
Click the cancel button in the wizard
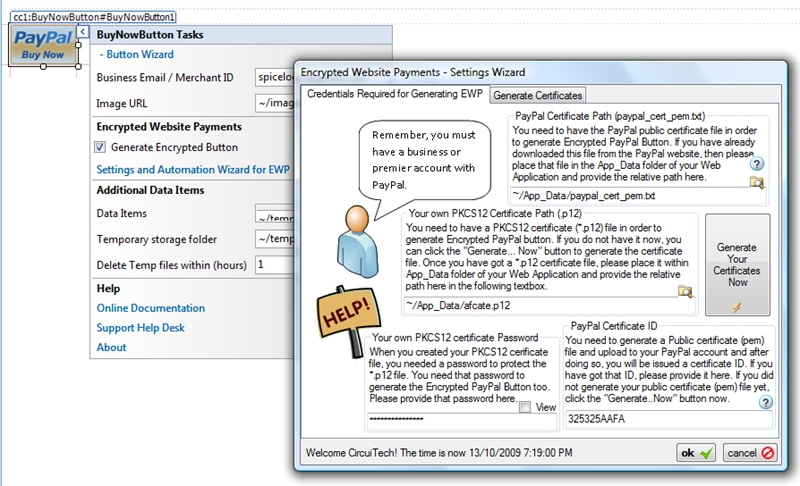pyautogui.click(x=750, y=453)
